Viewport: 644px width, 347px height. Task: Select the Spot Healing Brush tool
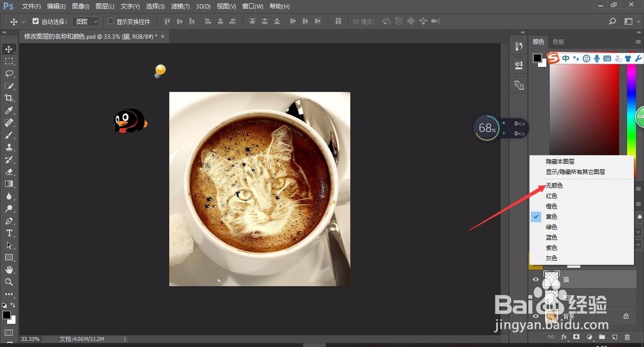(x=8, y=123)
